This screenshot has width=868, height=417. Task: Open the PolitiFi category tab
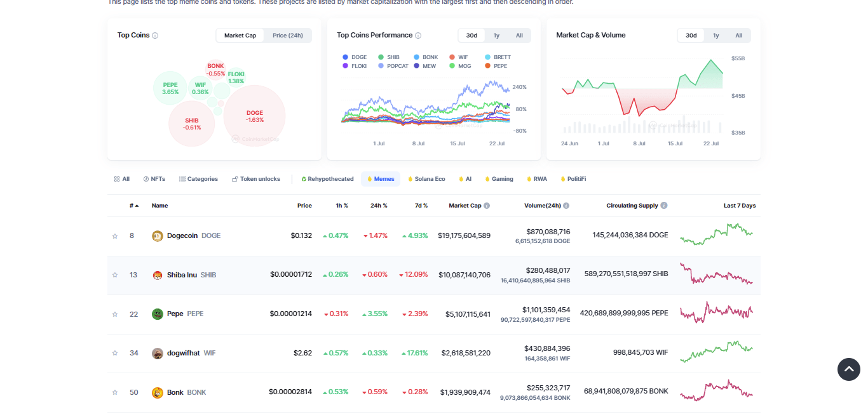click(573, 179)
